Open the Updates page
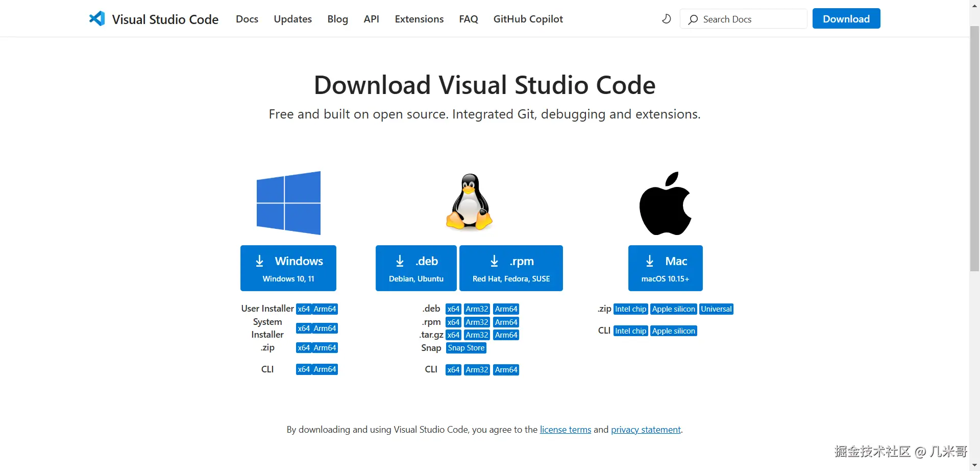Image resolution: width=980 pixels, height=471 pixels. pos(292,19)
